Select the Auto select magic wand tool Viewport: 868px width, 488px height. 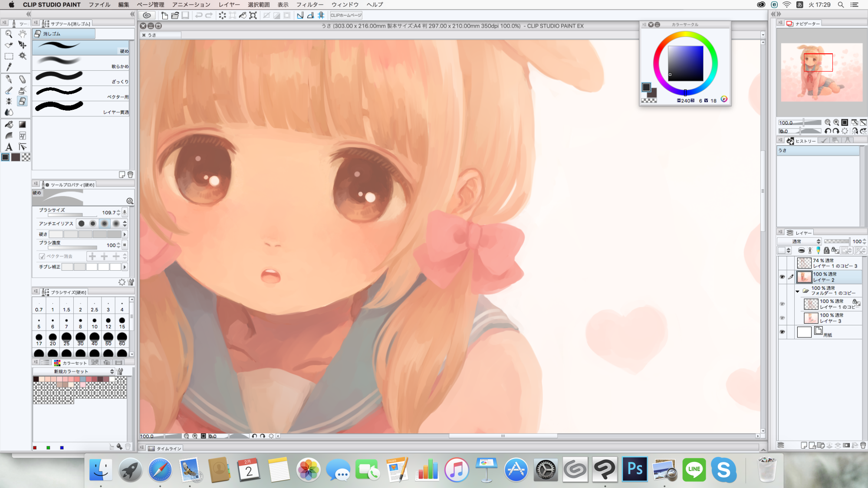pos(23,56)
